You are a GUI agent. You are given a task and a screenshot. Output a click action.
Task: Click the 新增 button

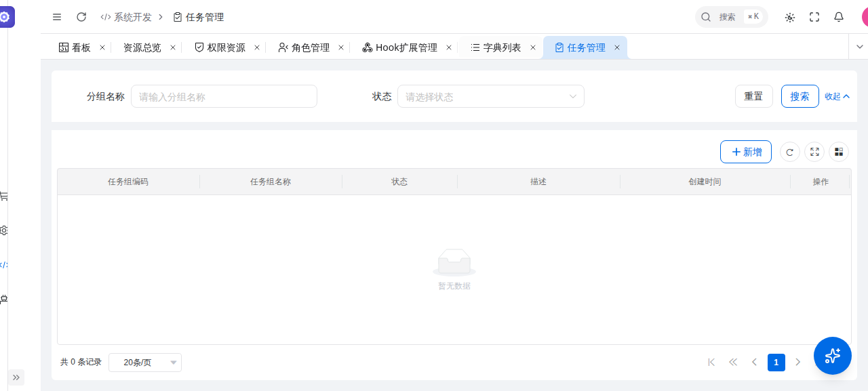[746, 152]
